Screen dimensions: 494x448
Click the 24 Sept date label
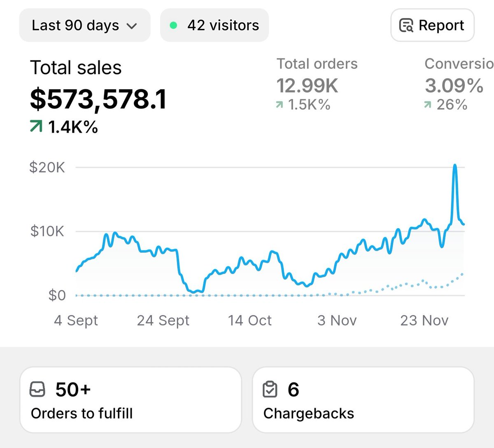click(163, 320)
